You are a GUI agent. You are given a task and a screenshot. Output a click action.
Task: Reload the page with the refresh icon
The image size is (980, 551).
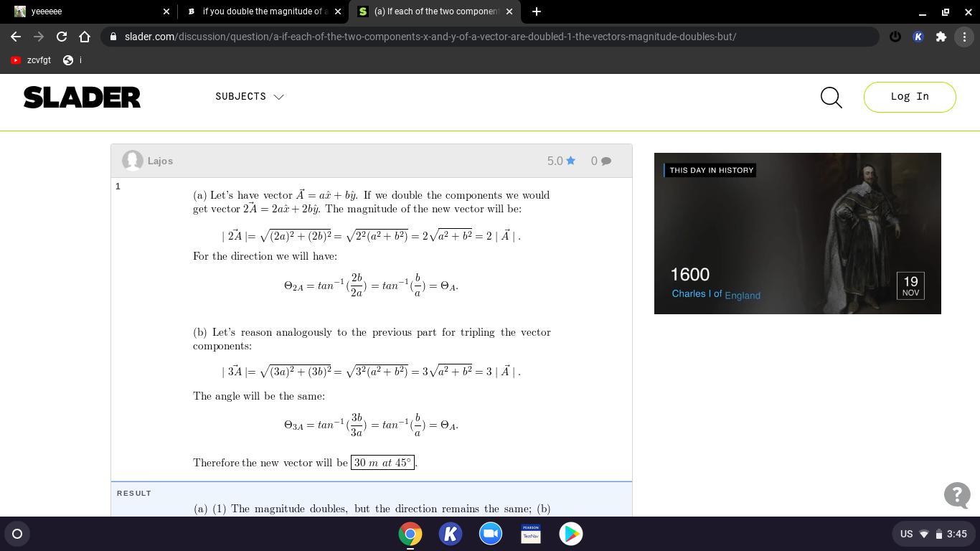coord(62,37)
